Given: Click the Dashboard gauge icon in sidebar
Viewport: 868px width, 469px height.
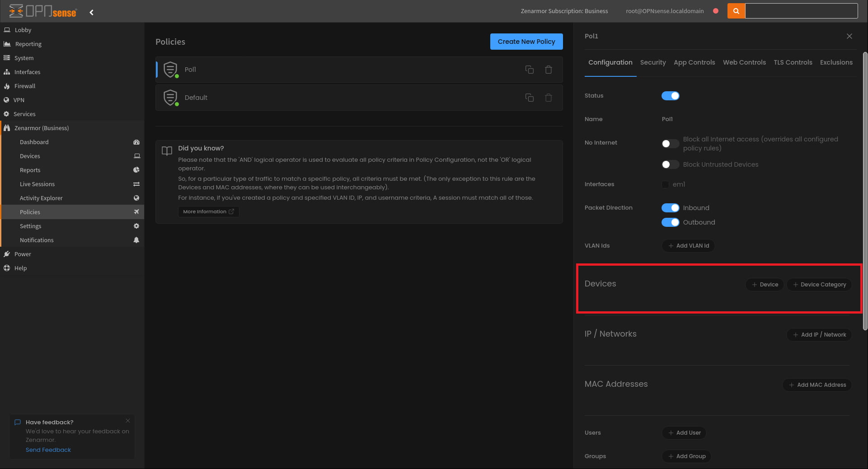Looking at the screenshot, I should pos(136,142).
